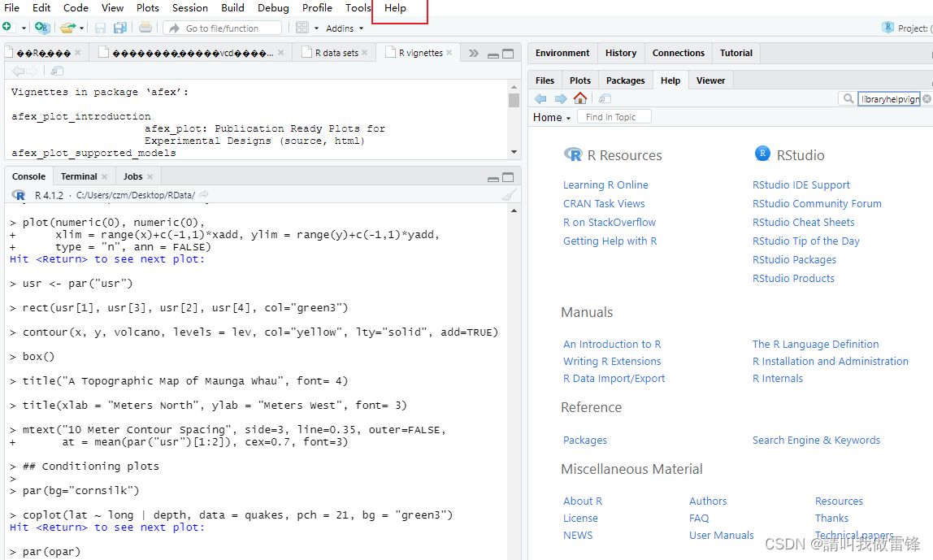The image size is (933, 560).
Task: Switch to the Connections tab
Action: [x=679, y=53]
